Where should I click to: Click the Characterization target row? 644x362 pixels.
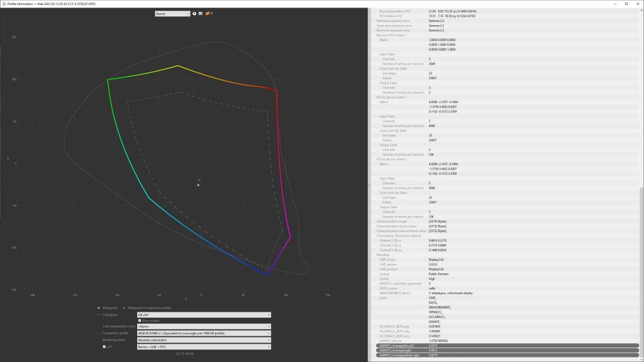pos(508,221)
